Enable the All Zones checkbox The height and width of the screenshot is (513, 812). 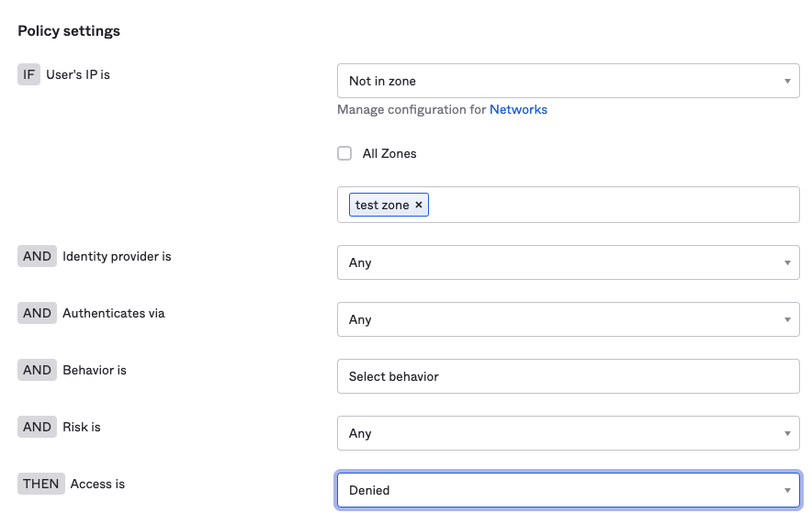point(344,153)
